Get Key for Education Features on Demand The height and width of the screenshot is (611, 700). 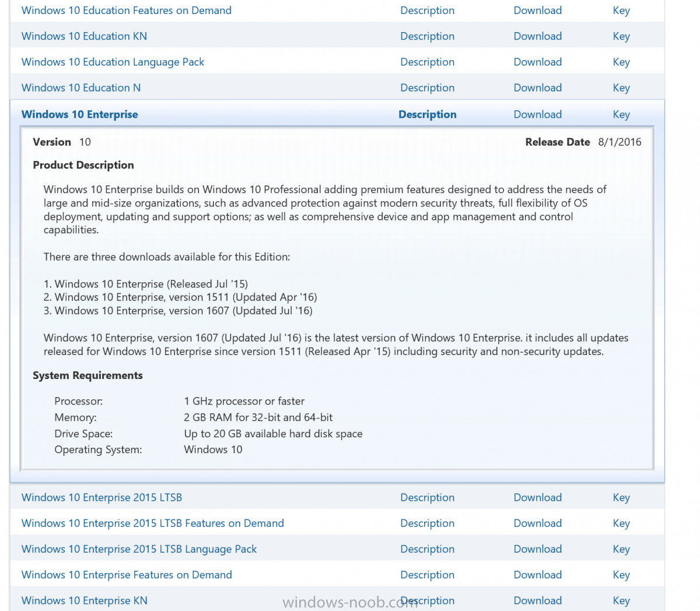coord(621,10)
